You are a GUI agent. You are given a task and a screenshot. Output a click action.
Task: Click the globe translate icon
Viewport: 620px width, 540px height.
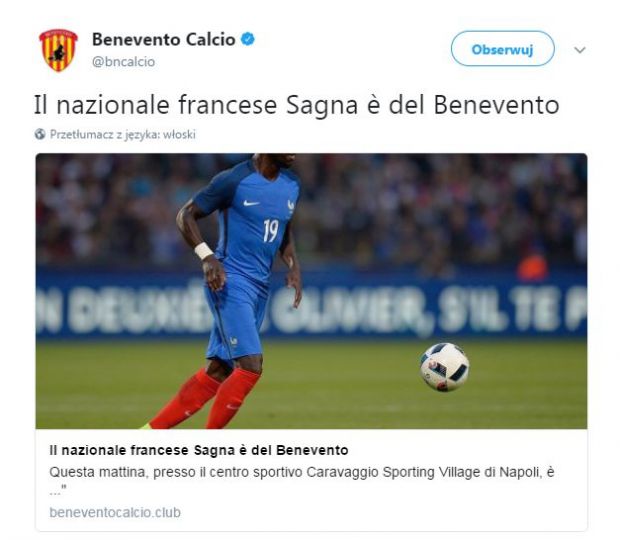pos(40,134)
